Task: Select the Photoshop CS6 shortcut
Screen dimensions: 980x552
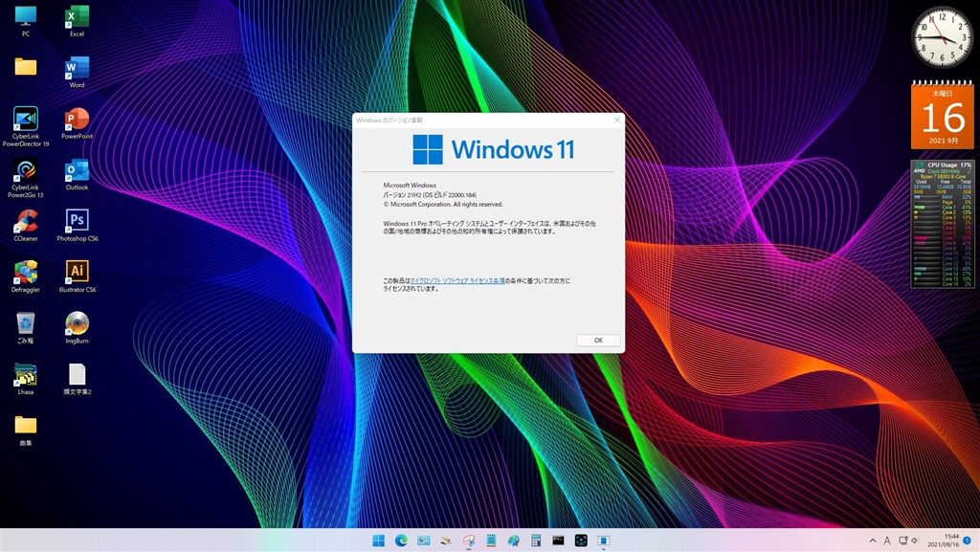Action: pos(77,221)
